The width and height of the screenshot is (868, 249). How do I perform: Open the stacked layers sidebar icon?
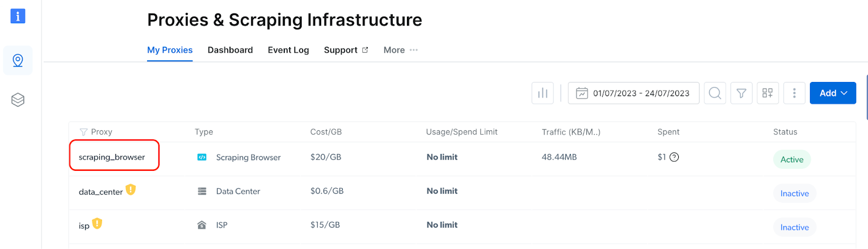18,100
